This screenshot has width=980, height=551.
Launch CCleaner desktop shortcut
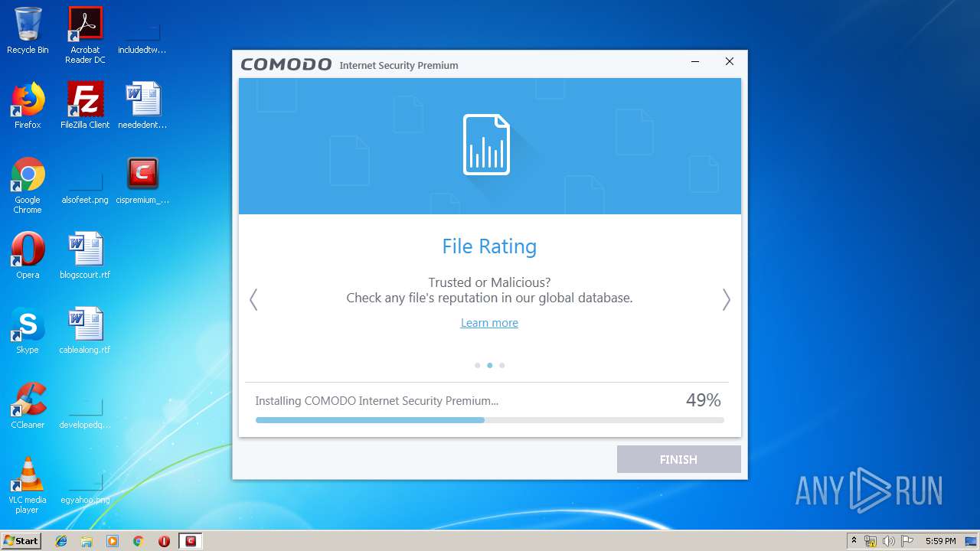pyautogui.click(x=28, y=406)
